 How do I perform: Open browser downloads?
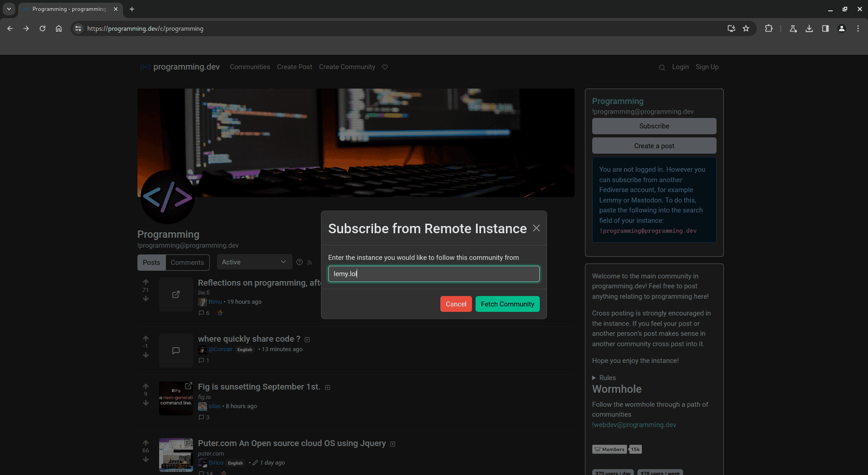[x=809, y=28]
